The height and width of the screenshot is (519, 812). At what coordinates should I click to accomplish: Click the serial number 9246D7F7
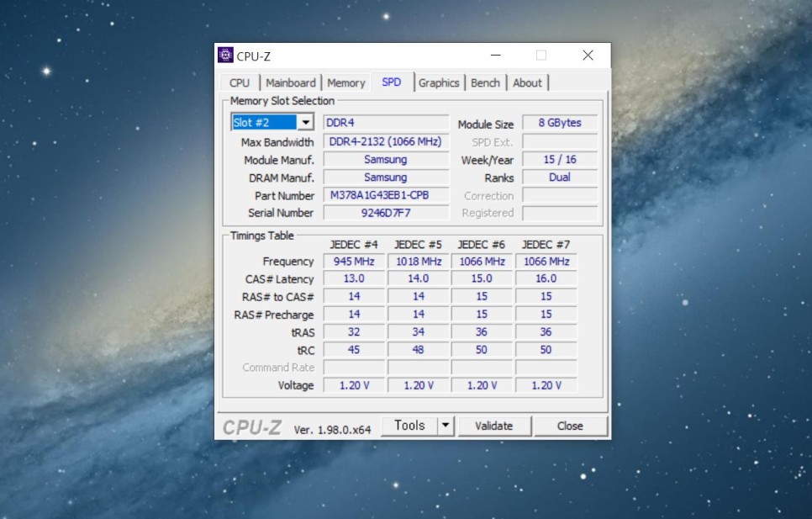click(386, 213)
